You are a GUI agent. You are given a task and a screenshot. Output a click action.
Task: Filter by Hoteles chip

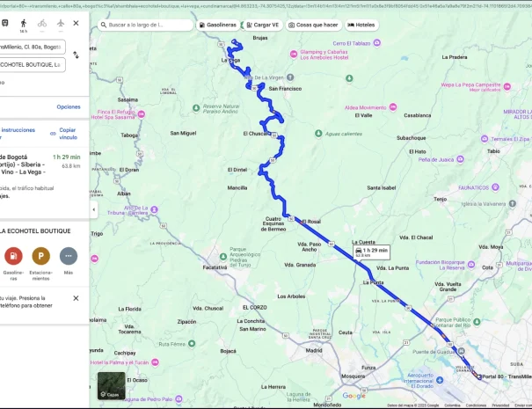pos(361,26)
